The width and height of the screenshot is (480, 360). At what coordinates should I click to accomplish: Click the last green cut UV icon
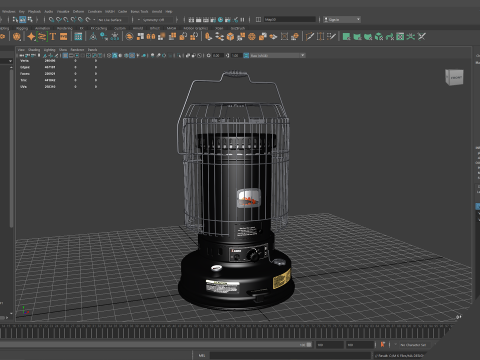422,37
